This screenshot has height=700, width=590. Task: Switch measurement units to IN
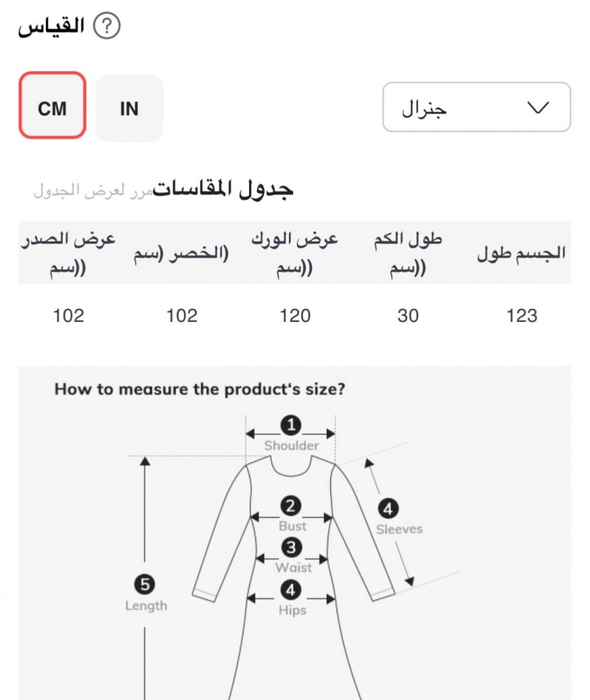point(129,108)
